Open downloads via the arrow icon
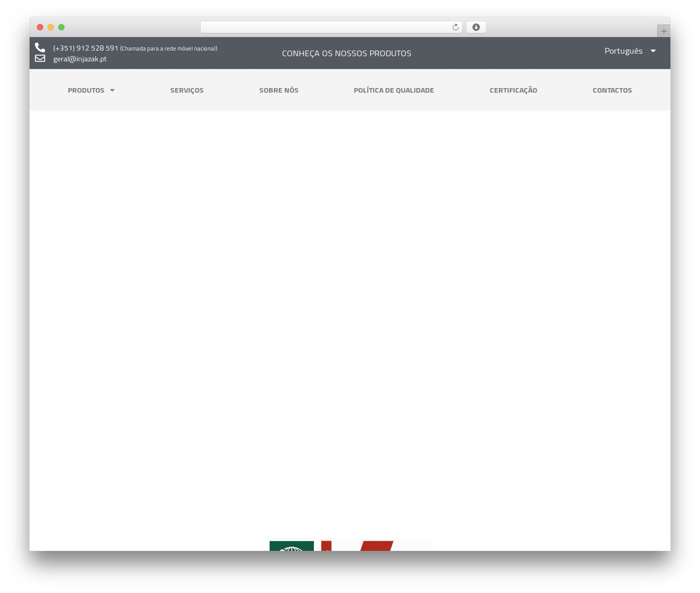 [x=476, y=27]
